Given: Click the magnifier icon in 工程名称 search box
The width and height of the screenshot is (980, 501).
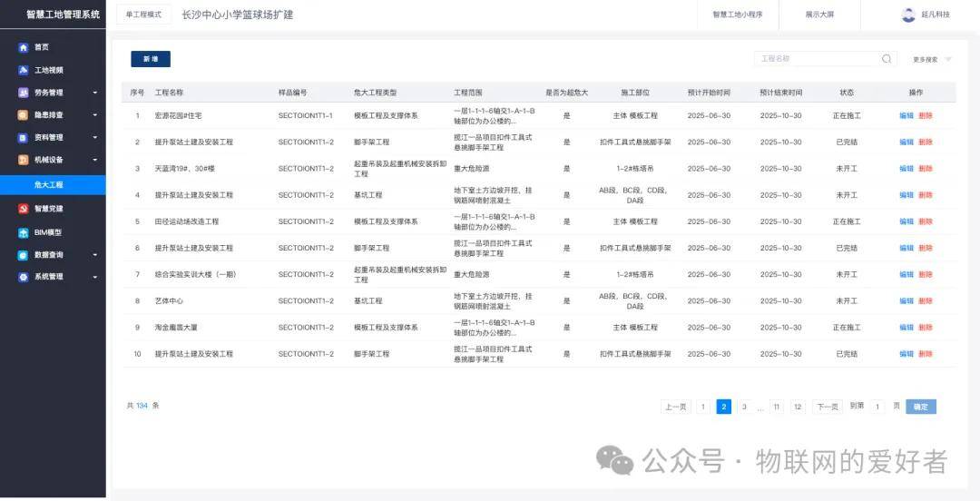Looking at the screenshot, I should [887, 59].
